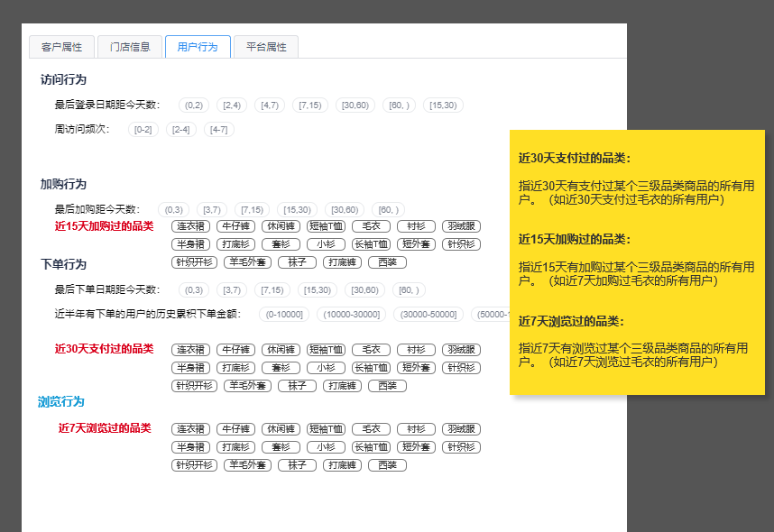Pick 小衫 under 近7天浏览过的品类
The width and height of the screenshot is (774, 532).
point(326,447)
